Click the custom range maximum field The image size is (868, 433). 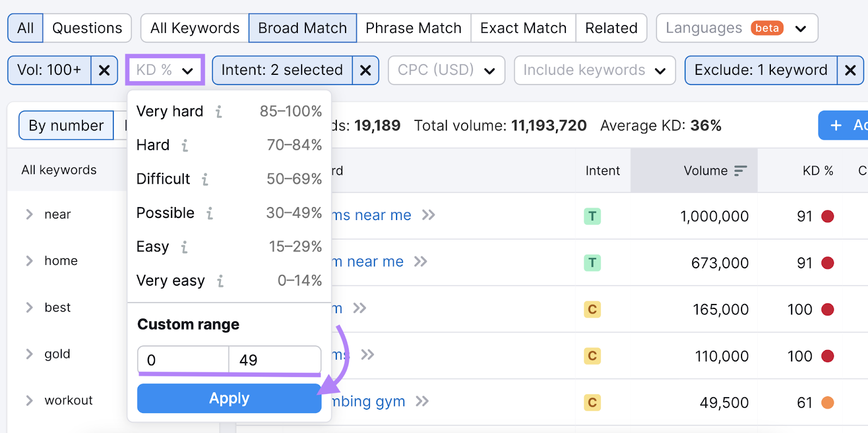click(x=275, y=360)
